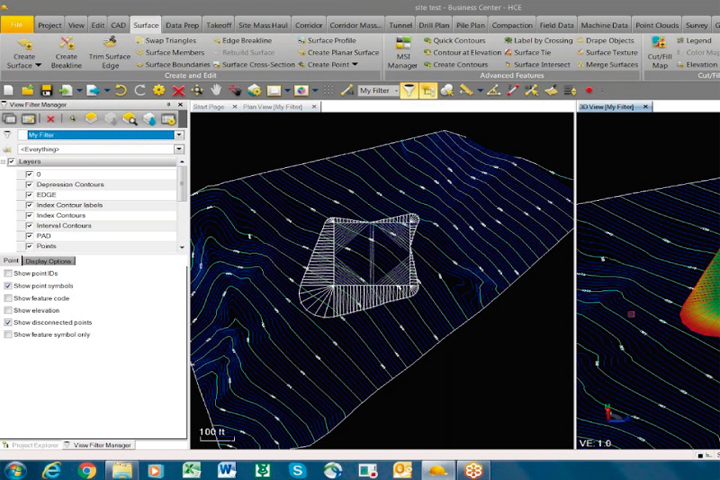Toggle the Layers group checkbox
The height and width of the screenshot is (480, 720).
click(12, 162)
